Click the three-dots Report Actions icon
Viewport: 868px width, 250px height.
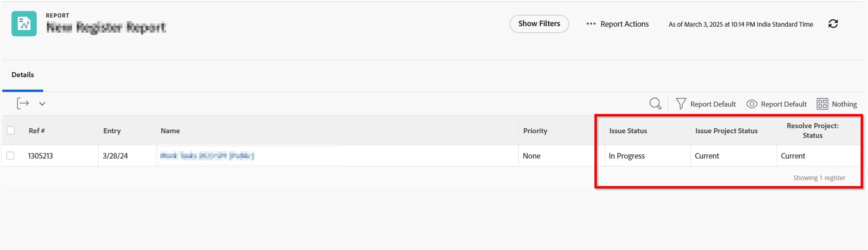pos(591,24)
